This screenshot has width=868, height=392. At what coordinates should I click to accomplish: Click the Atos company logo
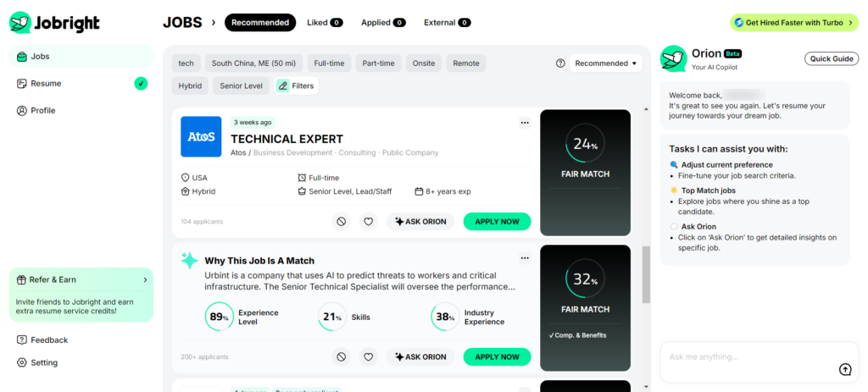(x=201, y=136)
